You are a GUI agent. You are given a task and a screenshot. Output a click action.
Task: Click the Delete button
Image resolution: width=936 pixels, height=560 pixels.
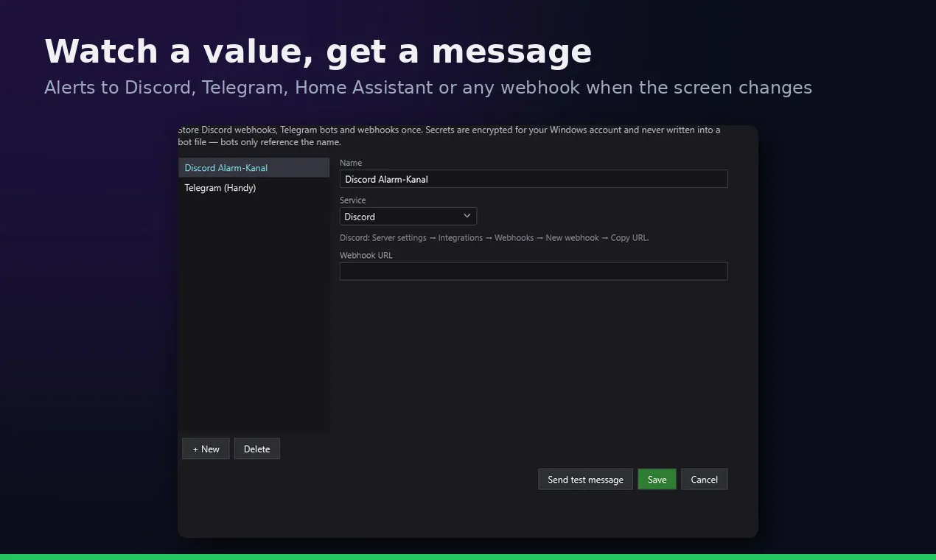(257, 449)
